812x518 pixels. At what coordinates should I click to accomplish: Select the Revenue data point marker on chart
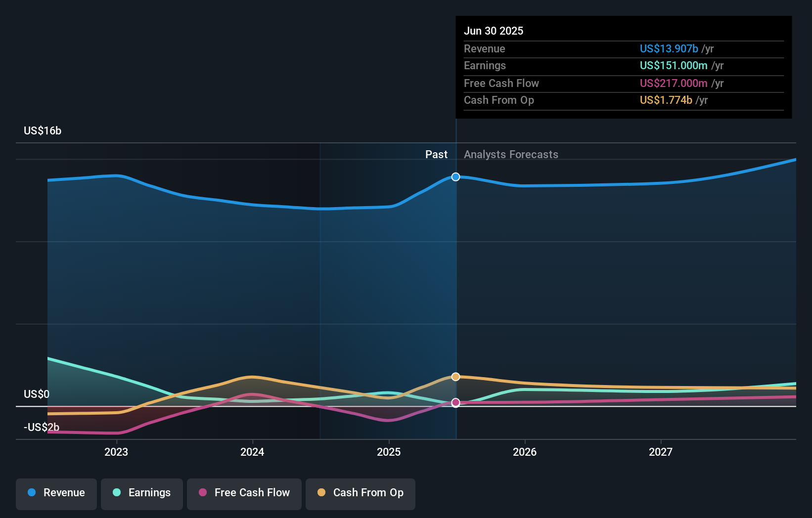click(x=455, y=176)
